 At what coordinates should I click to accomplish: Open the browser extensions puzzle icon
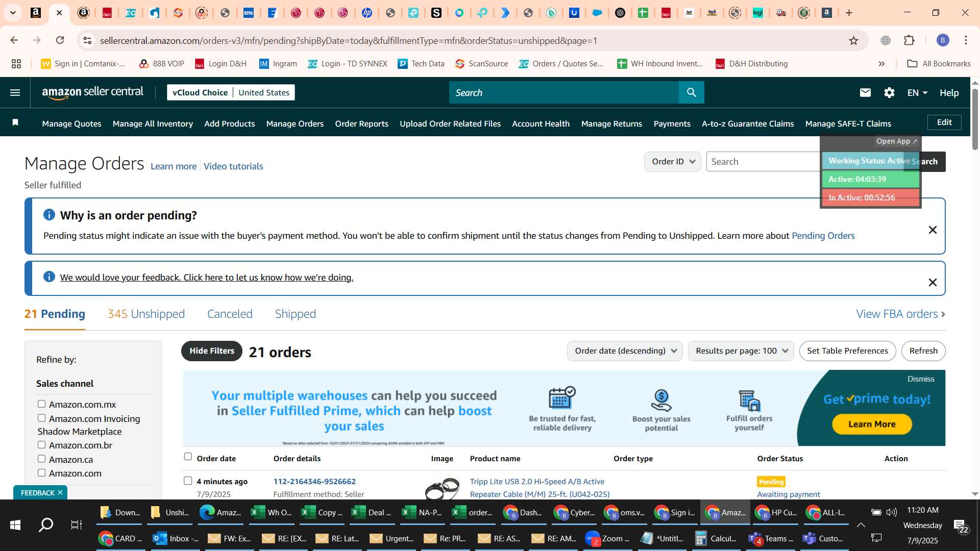click(909, 40)
